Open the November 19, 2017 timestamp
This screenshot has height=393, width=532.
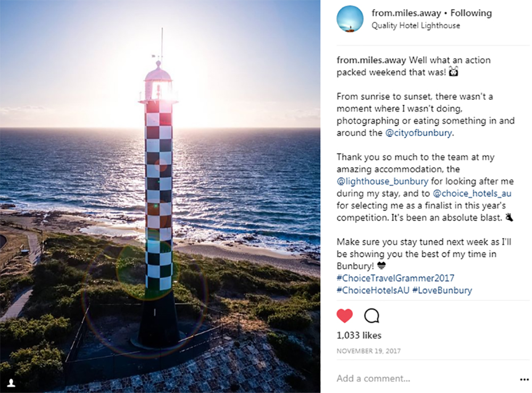point(369,351)
